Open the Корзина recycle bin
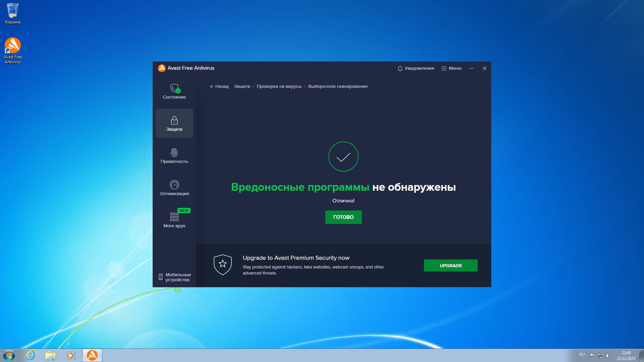 (x=13, y=11)
